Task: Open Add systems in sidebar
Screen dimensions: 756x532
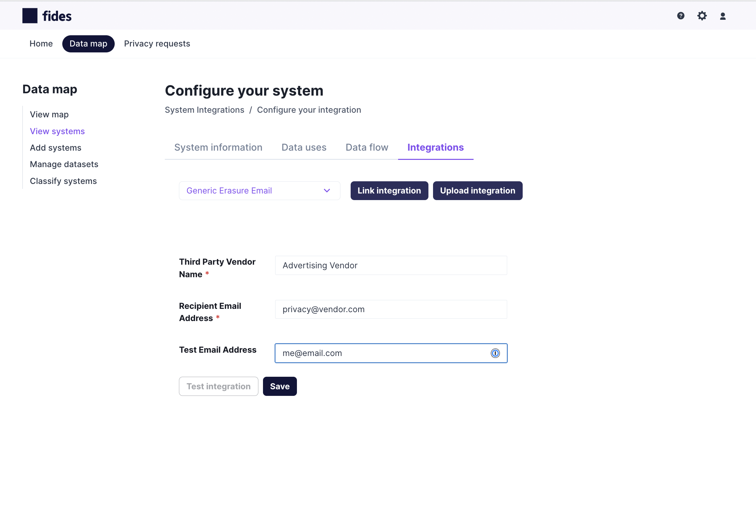Action: [x=56, y=148]
